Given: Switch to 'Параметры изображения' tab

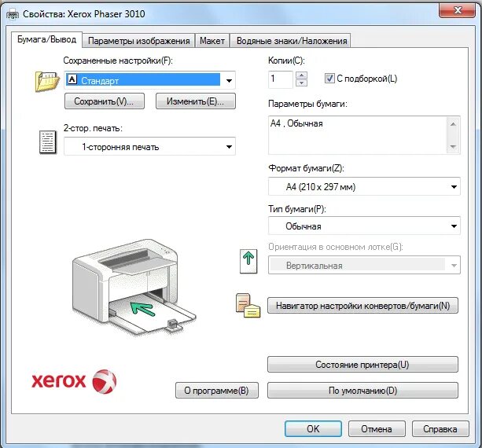Looking at the screenshot, I should pyautogui.click(x=138, y=41).
